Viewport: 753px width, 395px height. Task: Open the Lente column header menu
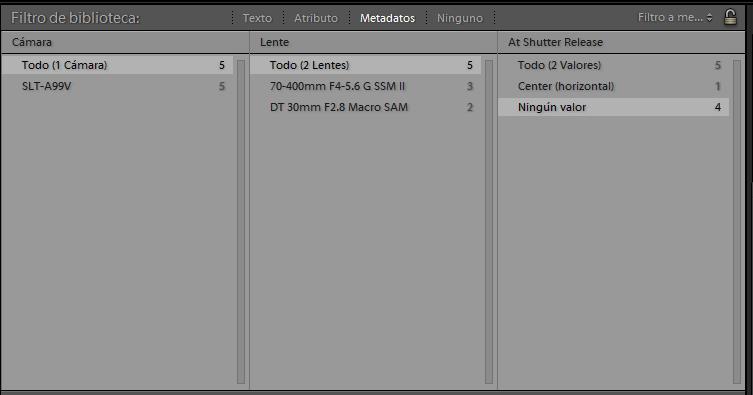(x=373, y=42)
